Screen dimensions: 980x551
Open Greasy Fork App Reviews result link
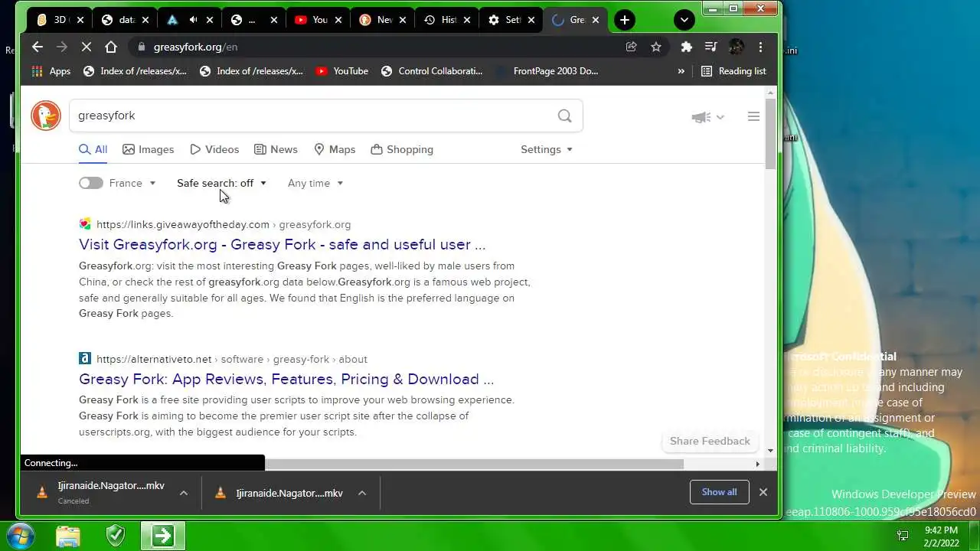[x=286, y=379]
